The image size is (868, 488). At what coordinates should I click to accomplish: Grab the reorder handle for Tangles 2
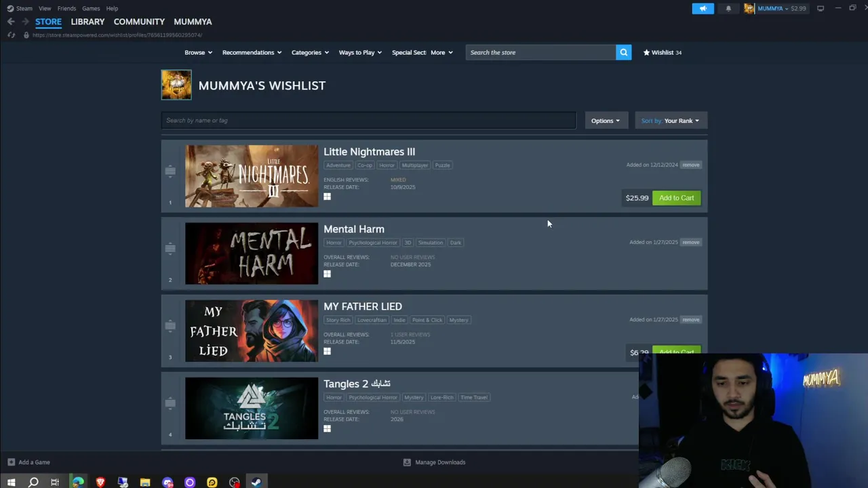(170, 403)
